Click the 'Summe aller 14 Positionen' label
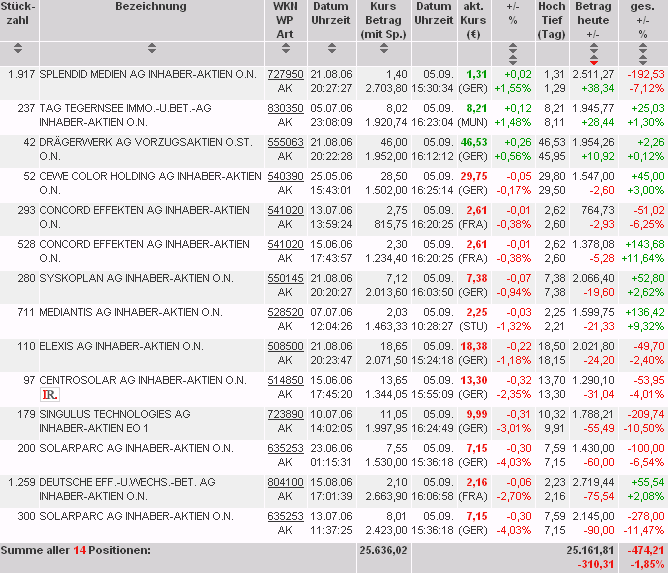 75,550
